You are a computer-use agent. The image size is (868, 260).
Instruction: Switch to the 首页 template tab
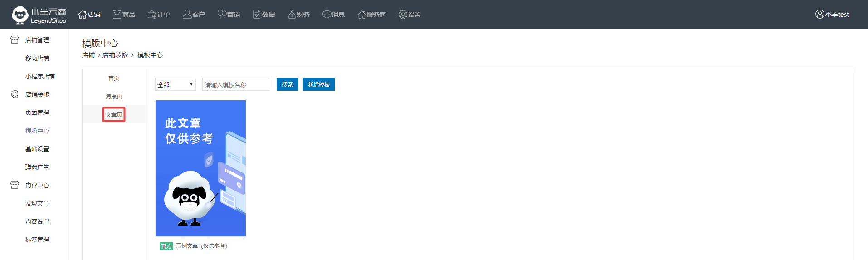click(114, 78)
